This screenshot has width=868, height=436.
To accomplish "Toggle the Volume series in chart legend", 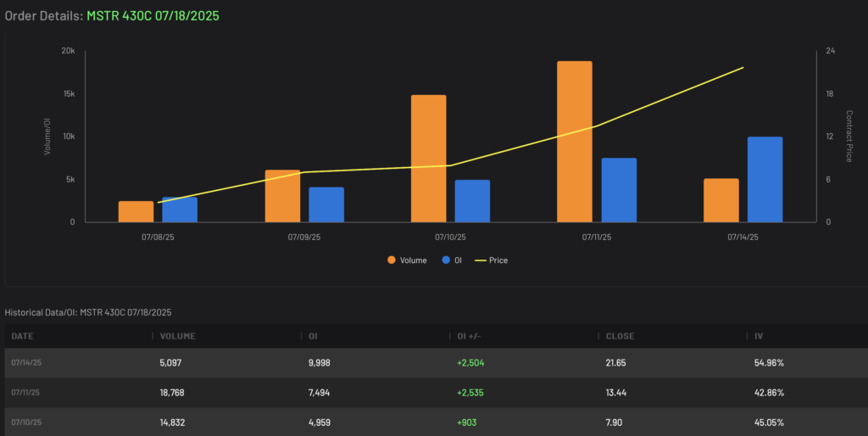I will pos(407,260).
